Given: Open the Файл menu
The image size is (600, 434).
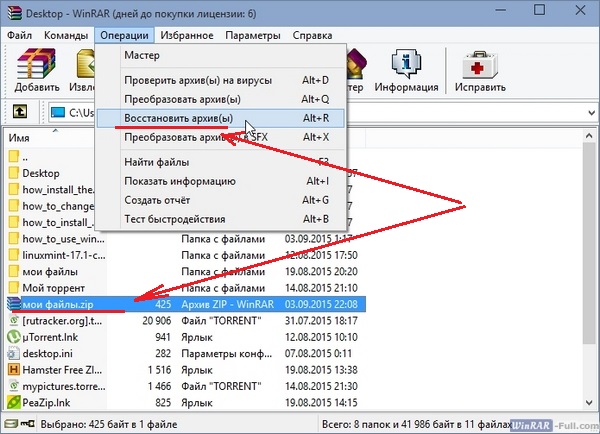Looking at the screenshot, I should pos(20,35).
